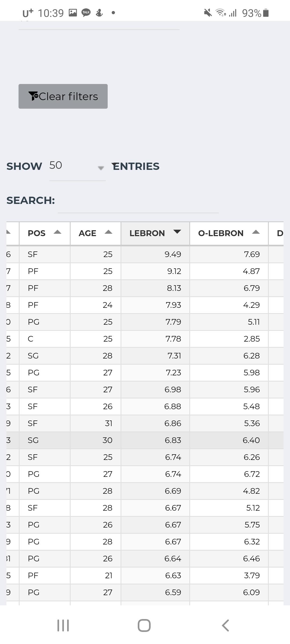
Task: Tap the battery icon in status bar
Action: coord(266,13)
